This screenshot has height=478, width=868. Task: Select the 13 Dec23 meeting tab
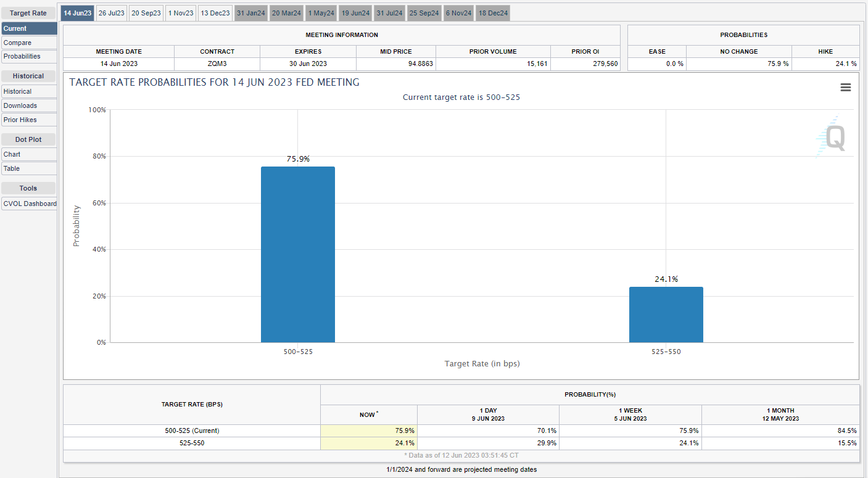(x=215, y=13)
